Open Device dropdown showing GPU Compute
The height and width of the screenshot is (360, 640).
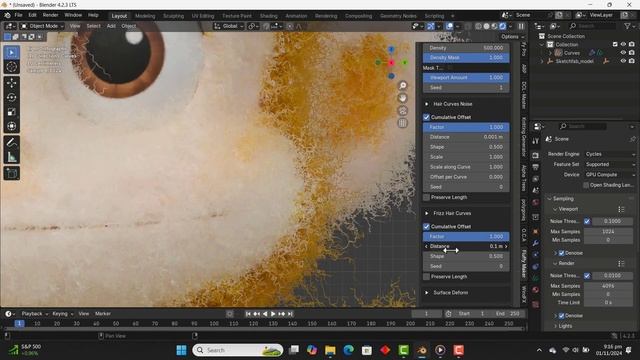click(x=610, y=174)
